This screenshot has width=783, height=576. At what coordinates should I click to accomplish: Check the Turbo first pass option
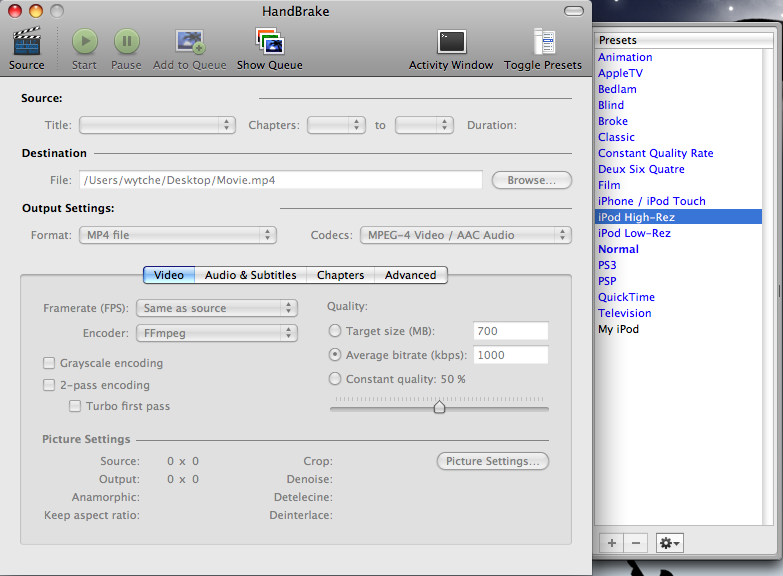(x=75, y=406)
